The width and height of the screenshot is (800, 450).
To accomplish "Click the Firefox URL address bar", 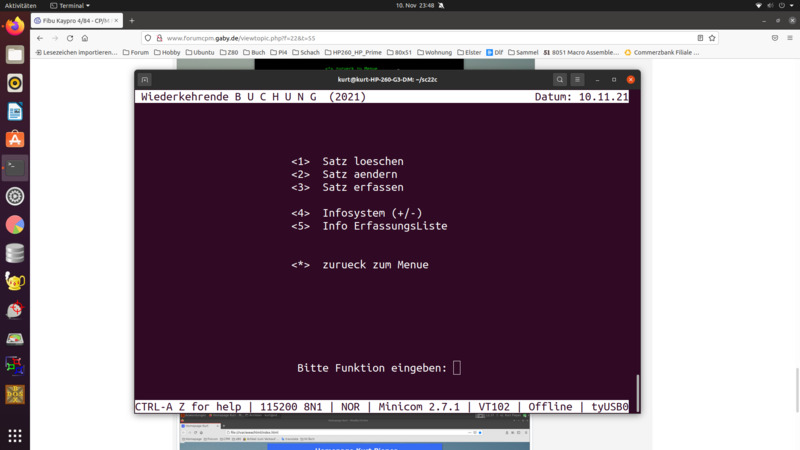I will coord(400,38).
